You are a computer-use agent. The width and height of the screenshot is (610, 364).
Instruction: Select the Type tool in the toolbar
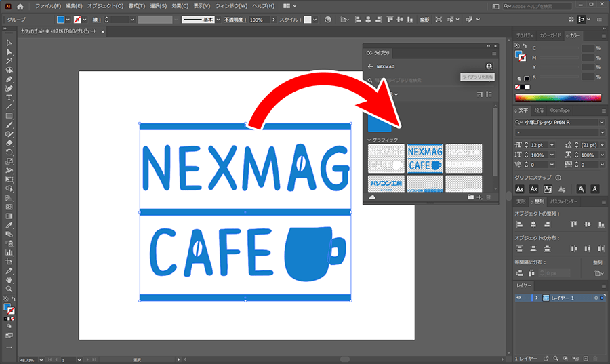click(9, 98)
